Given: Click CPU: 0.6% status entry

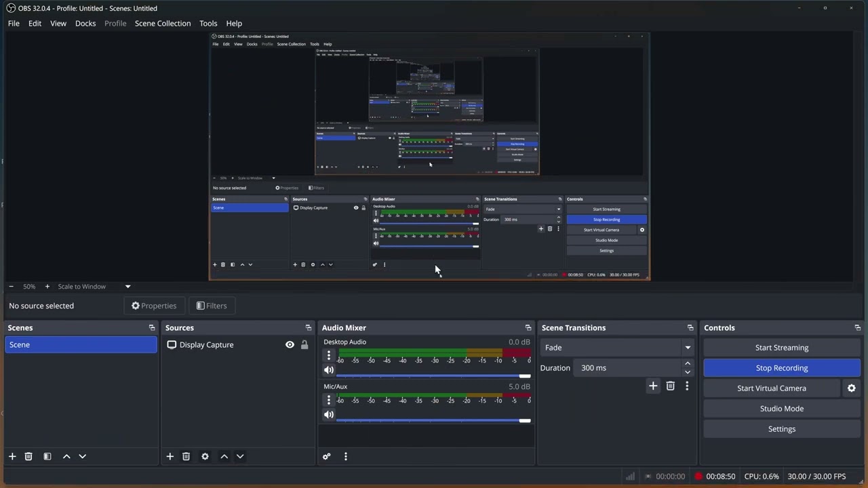Looking at the screenshot, I should (762, 476).
